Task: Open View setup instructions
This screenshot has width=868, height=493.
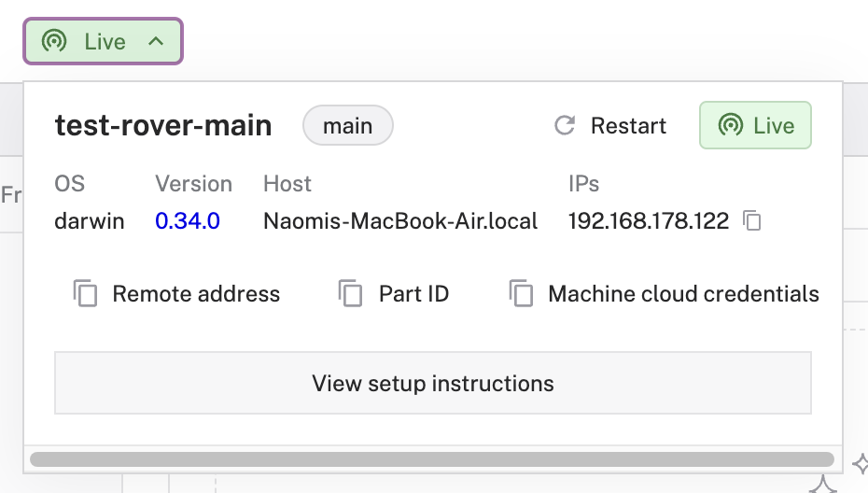Action: point(433,383)
